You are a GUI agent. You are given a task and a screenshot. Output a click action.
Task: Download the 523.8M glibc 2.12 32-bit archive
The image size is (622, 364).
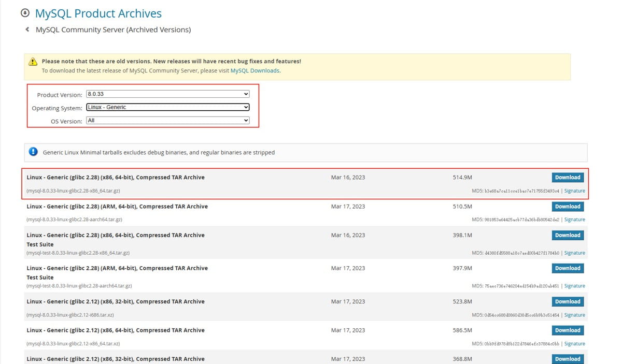point(568,301)
